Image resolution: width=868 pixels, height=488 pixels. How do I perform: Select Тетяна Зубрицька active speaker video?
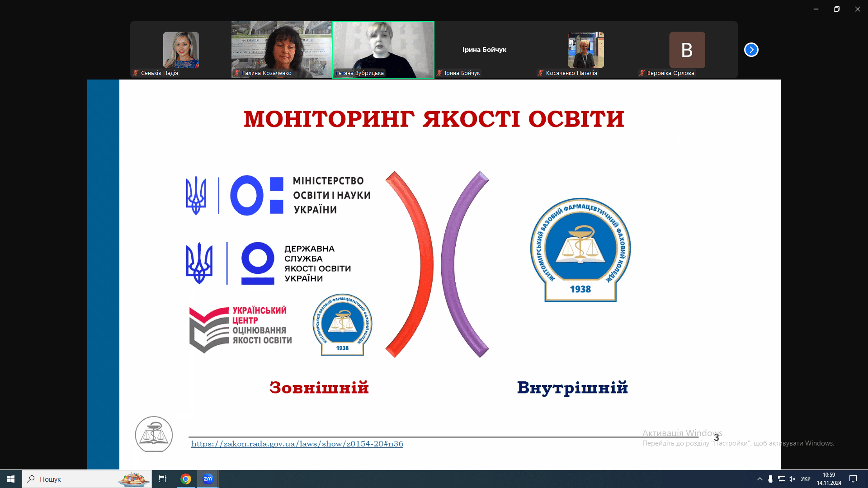pyautogui.click(x=383, y=50)
